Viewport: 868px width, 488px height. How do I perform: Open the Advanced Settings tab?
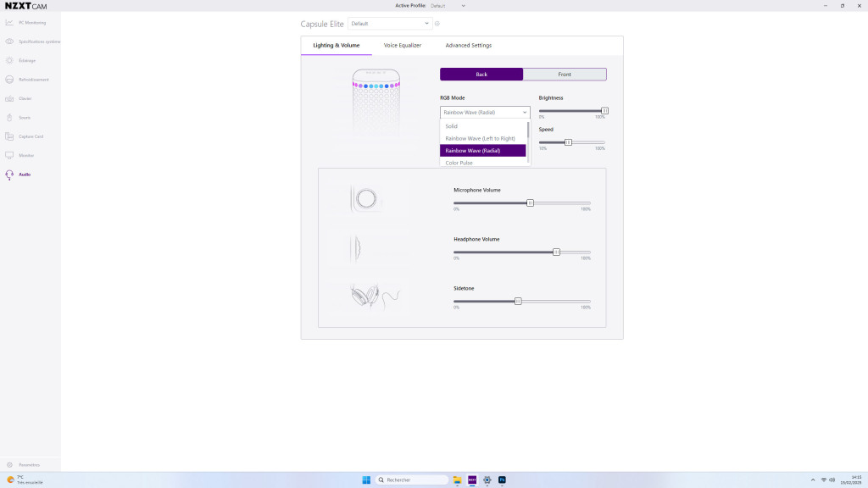(x=468, y=46)
